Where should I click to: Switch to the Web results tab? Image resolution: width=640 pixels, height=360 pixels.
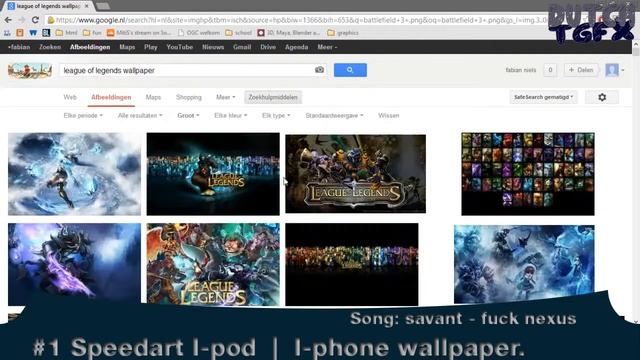(70, 97)
